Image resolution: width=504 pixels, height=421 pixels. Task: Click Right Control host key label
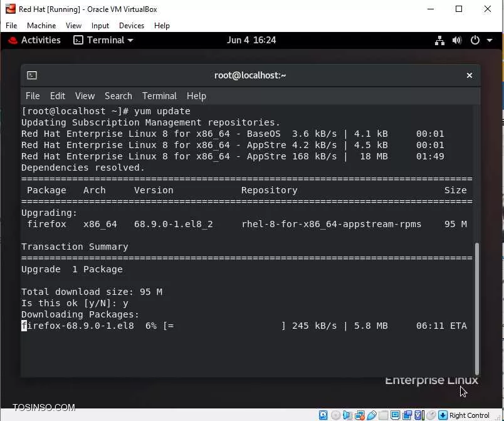470,415
